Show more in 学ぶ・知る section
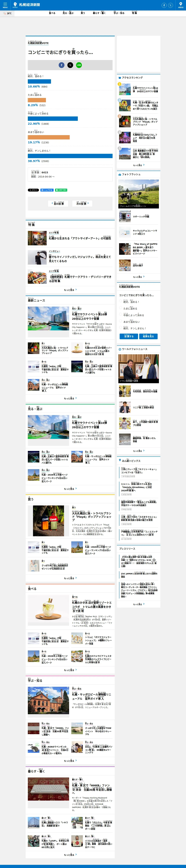The image size is (186, 868). coord(70,761)
